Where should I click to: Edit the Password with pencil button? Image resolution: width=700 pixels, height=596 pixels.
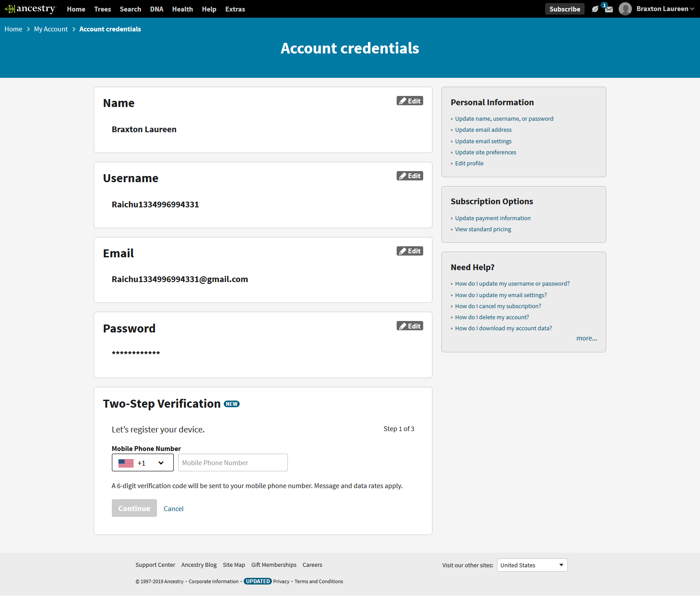click(410, 326)
